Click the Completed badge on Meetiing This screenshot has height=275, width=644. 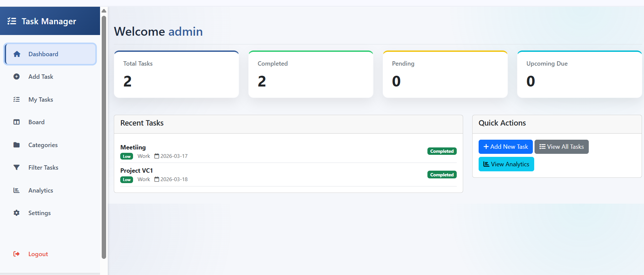[442, 151]
